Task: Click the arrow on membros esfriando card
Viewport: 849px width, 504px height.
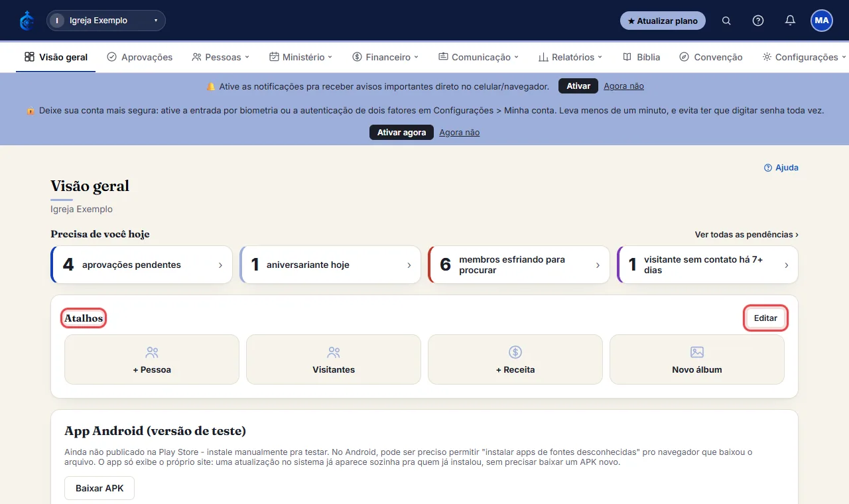Action: 598,265
